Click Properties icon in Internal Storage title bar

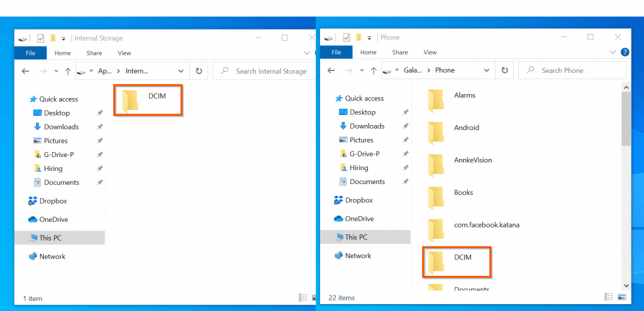[40, 38]
